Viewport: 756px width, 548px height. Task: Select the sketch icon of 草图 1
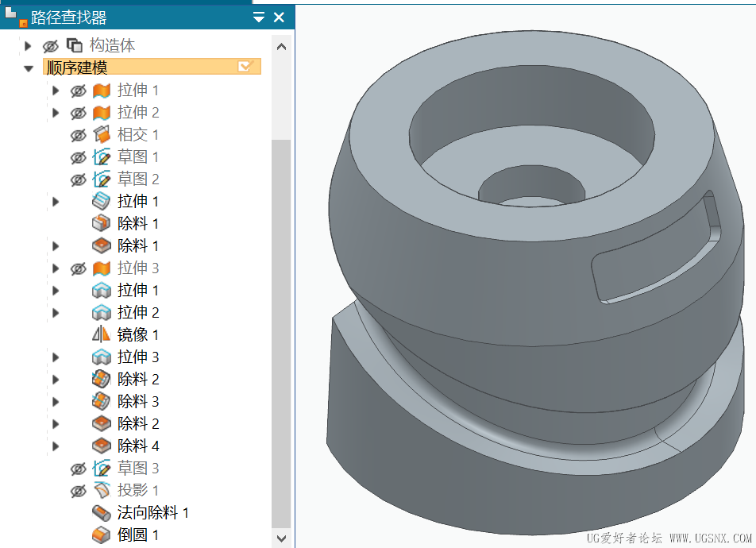click(102, 156)
